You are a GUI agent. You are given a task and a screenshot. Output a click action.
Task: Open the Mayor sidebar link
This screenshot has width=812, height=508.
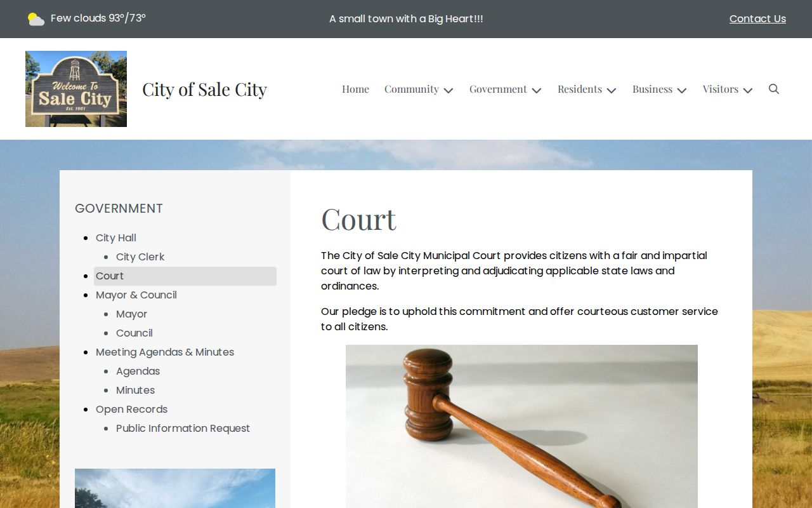pos(131,314)
